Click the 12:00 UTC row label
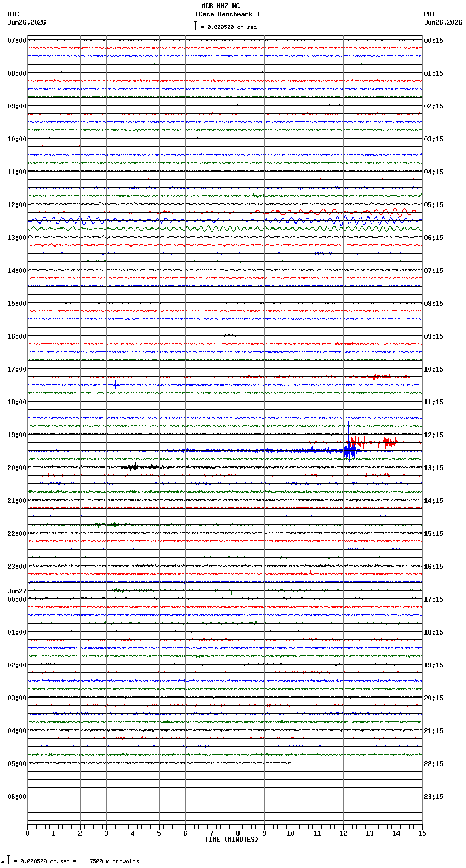This screenshot has height=868, width=466. (17, 205)
